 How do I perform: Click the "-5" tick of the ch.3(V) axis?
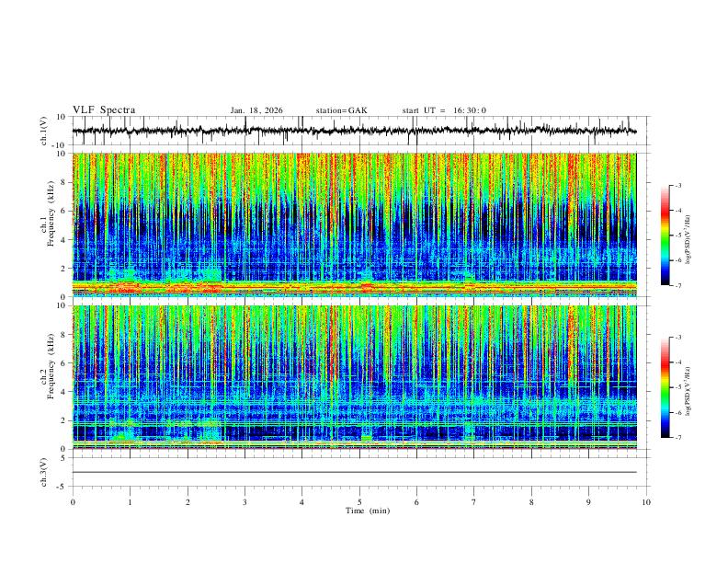click(63, 487)
